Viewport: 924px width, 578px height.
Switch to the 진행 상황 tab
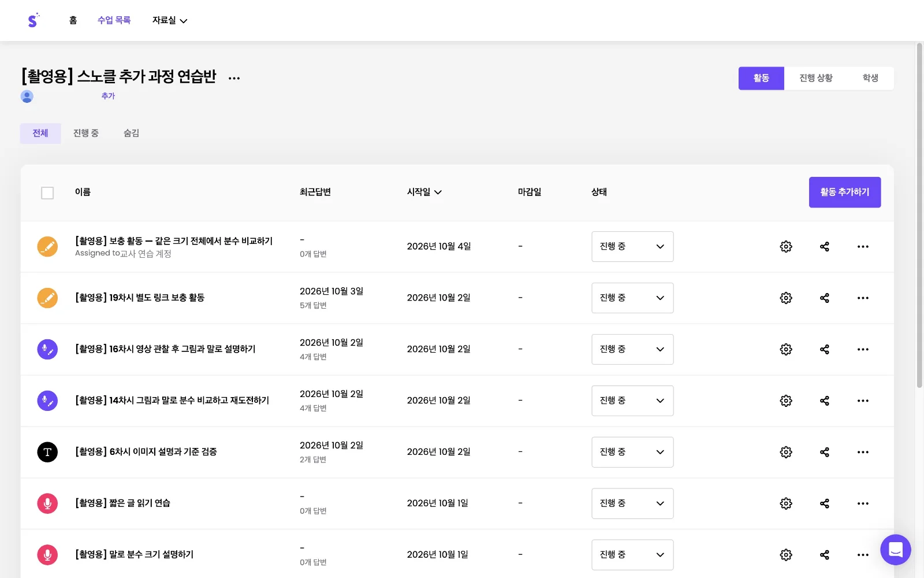click(816, 78)
